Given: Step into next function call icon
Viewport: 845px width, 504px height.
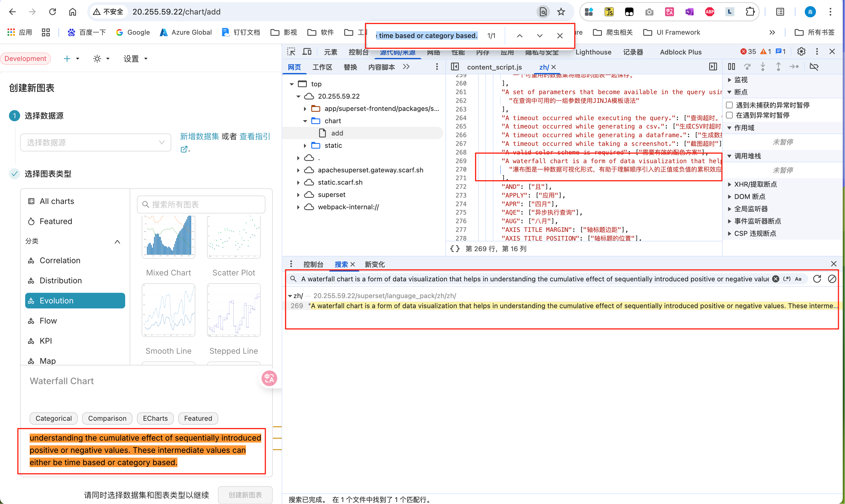Looking at the screenshot, I should coord(763,66).
